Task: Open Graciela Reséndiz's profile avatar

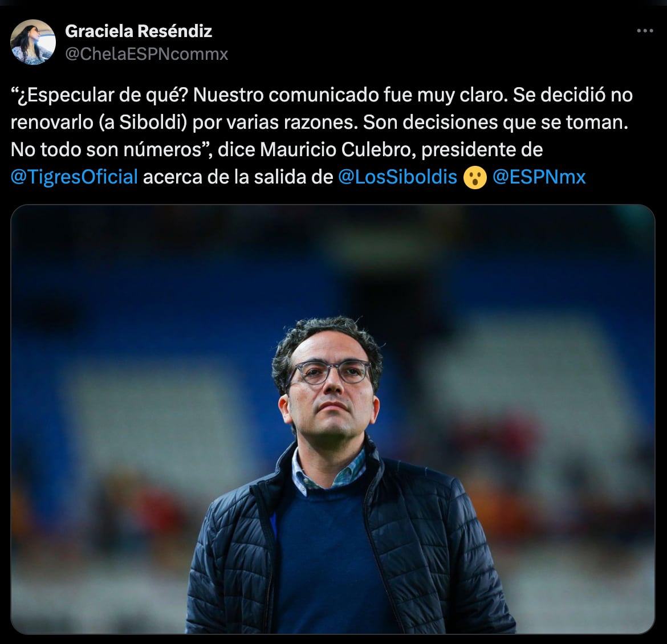Action: pyautogui.click(x=32, y=42)
